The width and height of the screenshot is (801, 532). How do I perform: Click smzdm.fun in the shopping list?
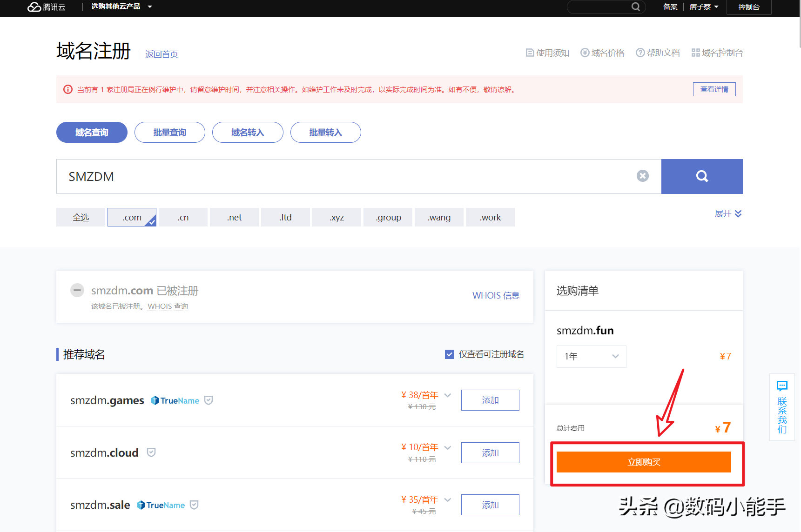click(585, 331)
